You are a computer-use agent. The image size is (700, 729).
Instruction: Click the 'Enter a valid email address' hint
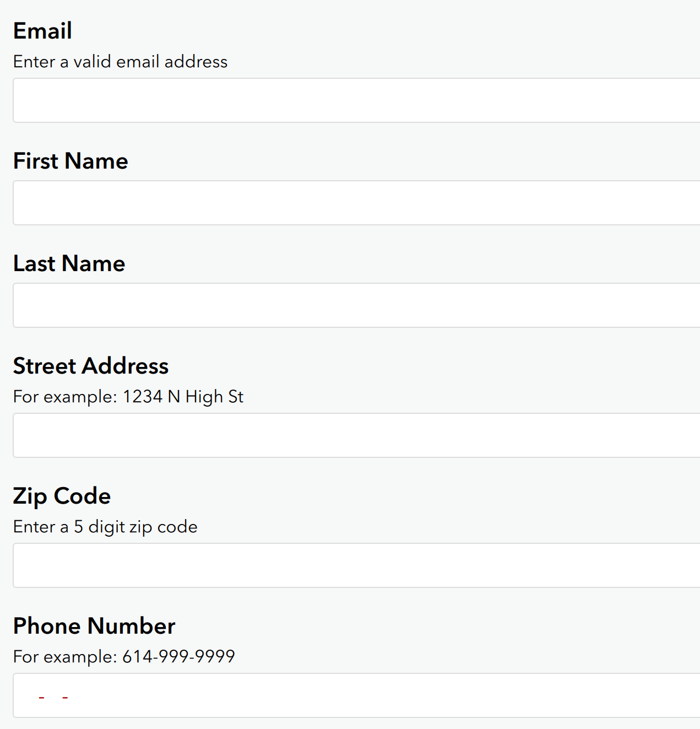click(121, 61)
